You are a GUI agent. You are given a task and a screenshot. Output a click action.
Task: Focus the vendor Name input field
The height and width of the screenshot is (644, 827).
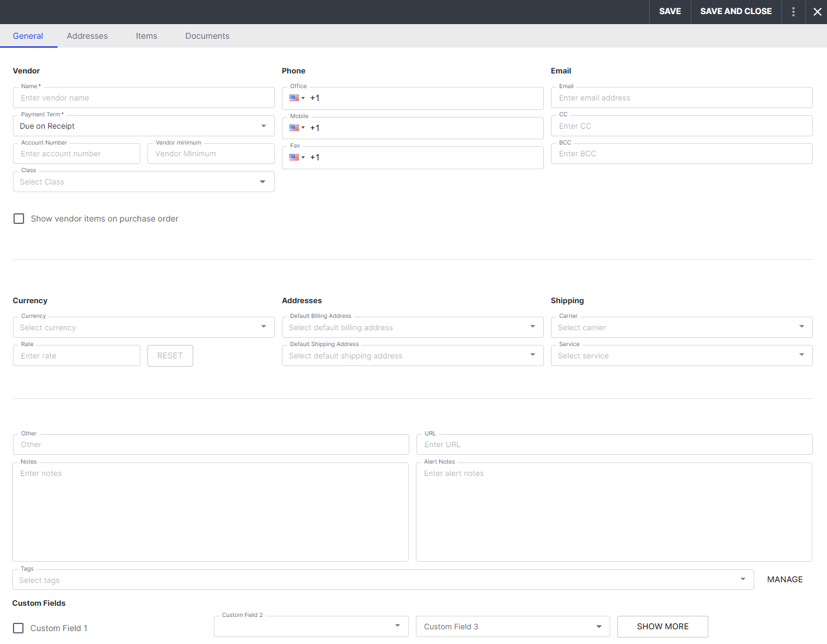point(143,98)
